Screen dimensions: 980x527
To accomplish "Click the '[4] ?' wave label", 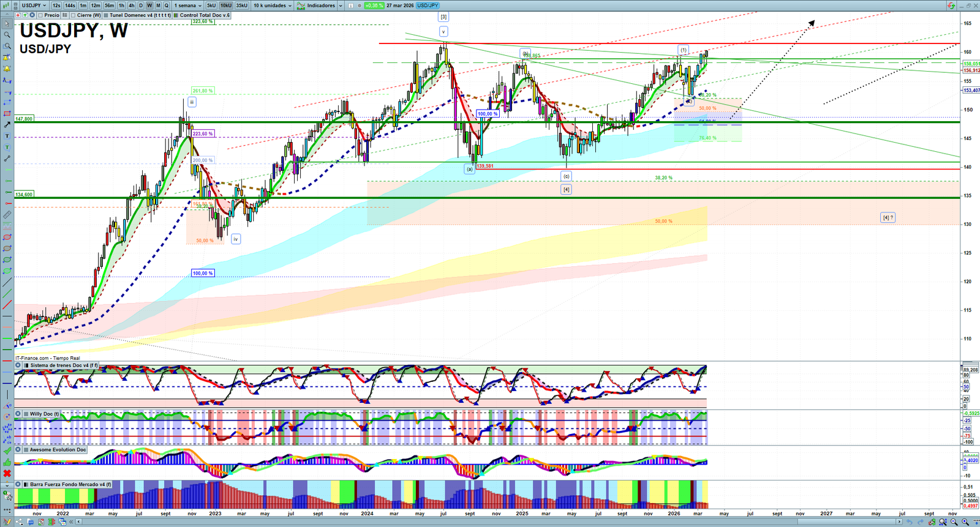I will point(888,217).
